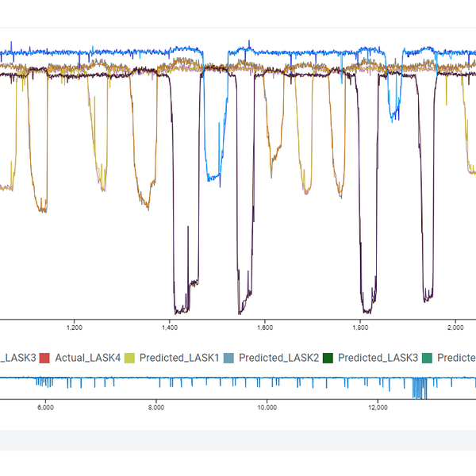Click the 12,000 label on overview timeline
Image resolution: width=476 pixels, height=476 pixels.
[378, 408]
